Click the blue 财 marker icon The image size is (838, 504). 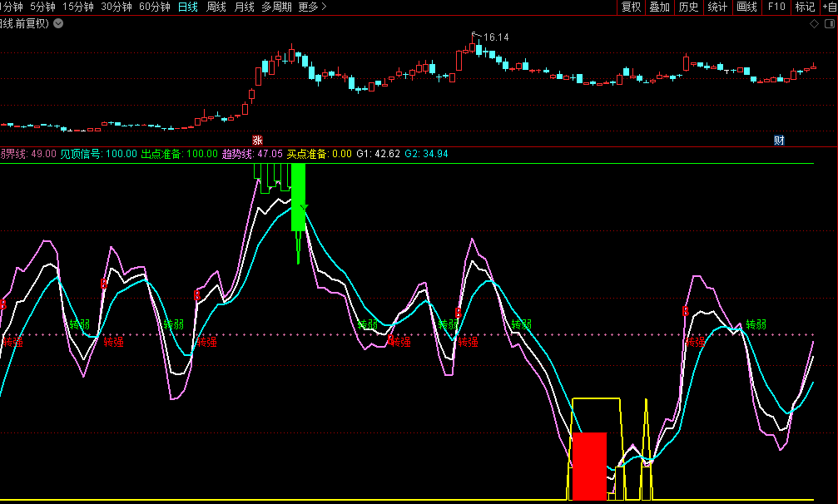point(779,140)
